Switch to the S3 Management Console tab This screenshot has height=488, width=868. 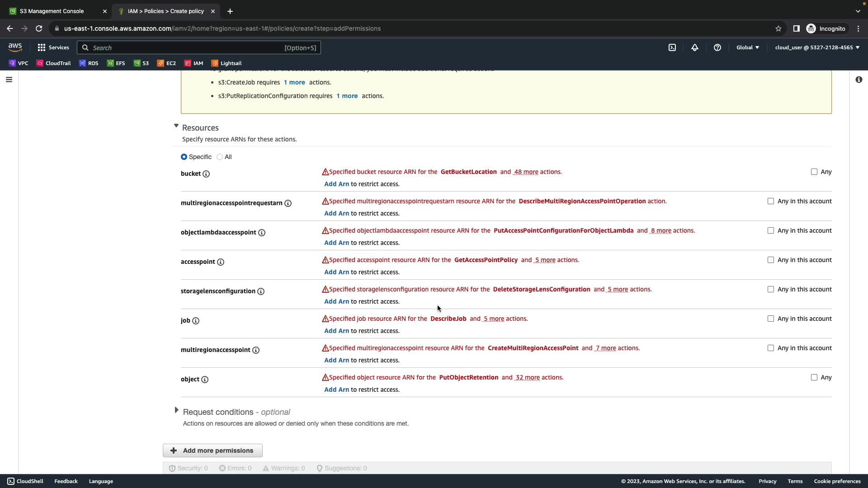tap(52, 11)
